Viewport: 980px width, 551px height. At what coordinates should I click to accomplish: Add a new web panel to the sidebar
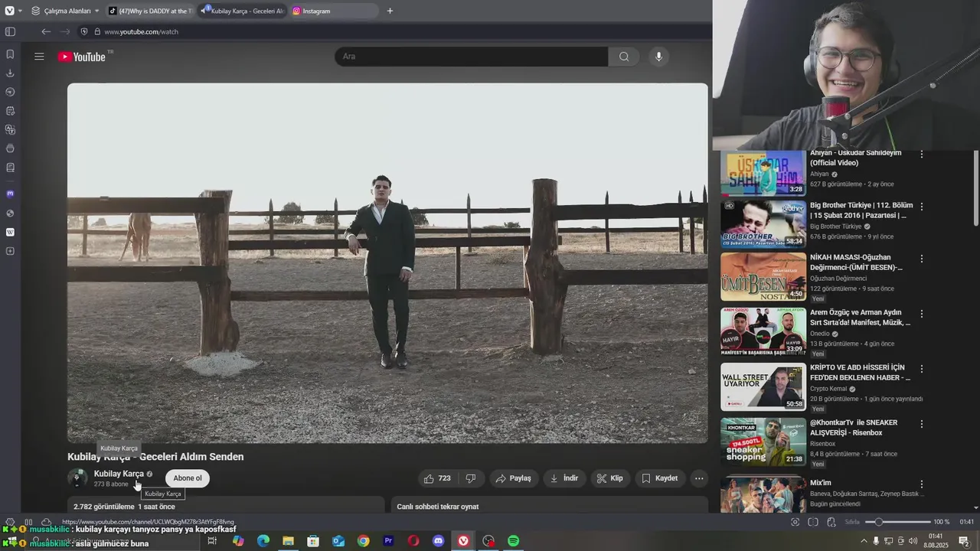point(10,251)
